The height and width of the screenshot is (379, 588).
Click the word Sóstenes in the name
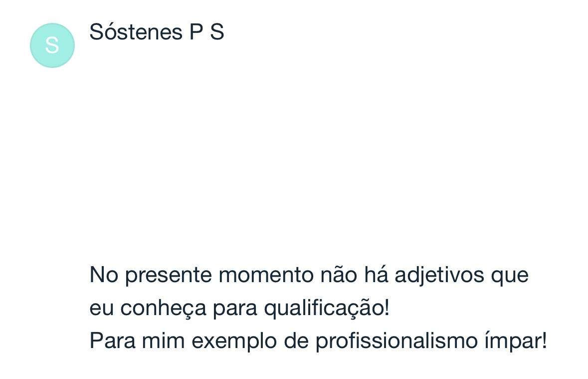tap(136, 32)
